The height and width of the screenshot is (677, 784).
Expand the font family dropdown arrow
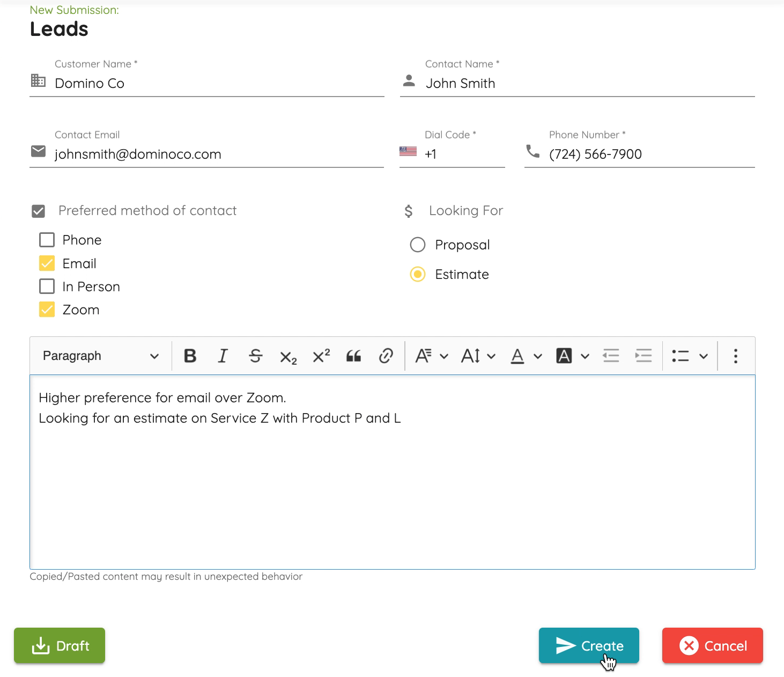point(444,356)
